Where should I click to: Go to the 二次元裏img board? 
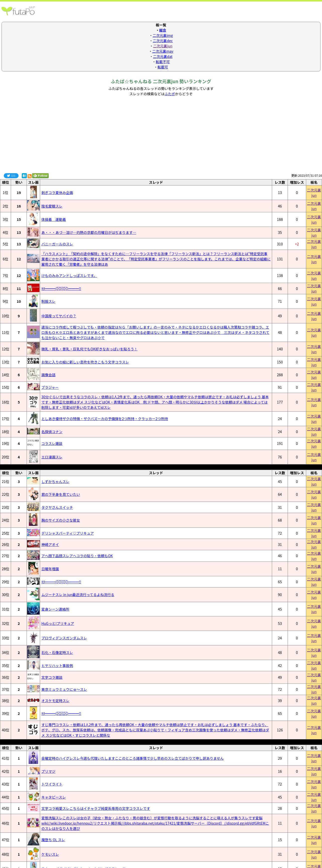pyautogui.click(x=163, y=36)
